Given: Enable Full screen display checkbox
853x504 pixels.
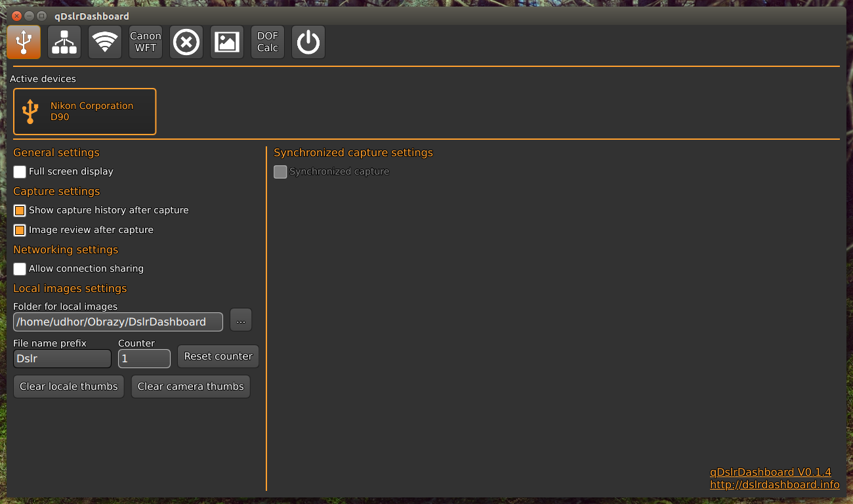Looking at the screenshot, I should pyautogui.click(x=20, y=172).
